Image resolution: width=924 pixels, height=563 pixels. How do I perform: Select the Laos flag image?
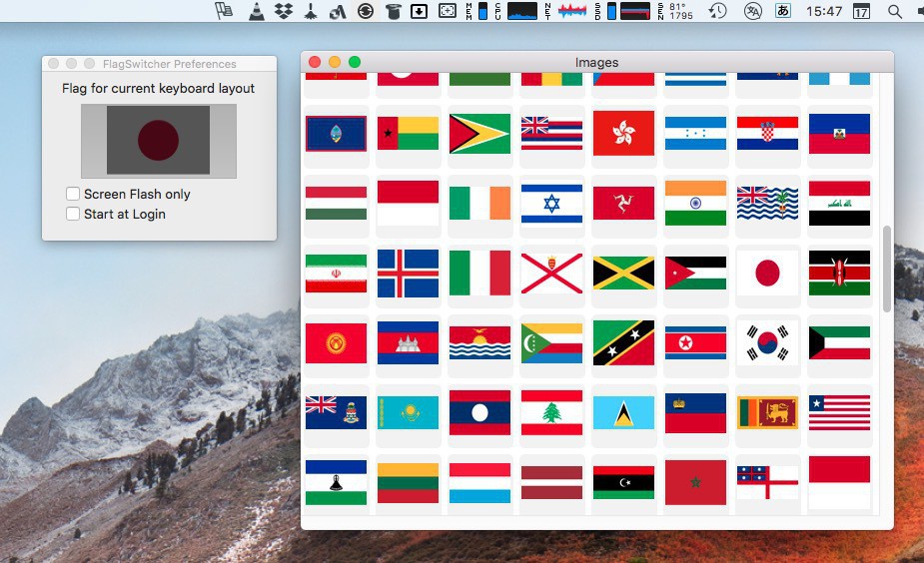479,412
